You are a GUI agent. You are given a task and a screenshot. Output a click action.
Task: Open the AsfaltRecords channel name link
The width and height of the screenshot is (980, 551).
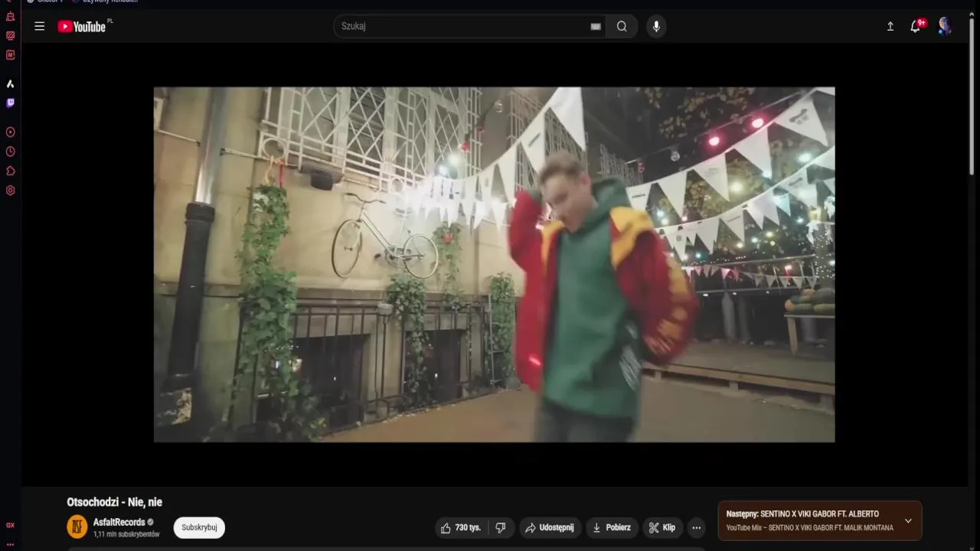coord(119,522)
